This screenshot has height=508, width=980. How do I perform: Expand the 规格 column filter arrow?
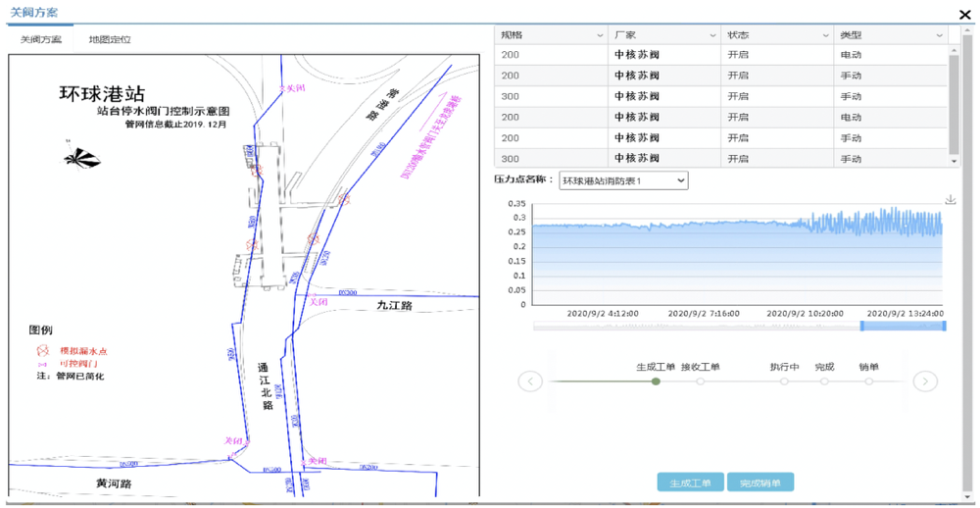(x=599, y=35)
